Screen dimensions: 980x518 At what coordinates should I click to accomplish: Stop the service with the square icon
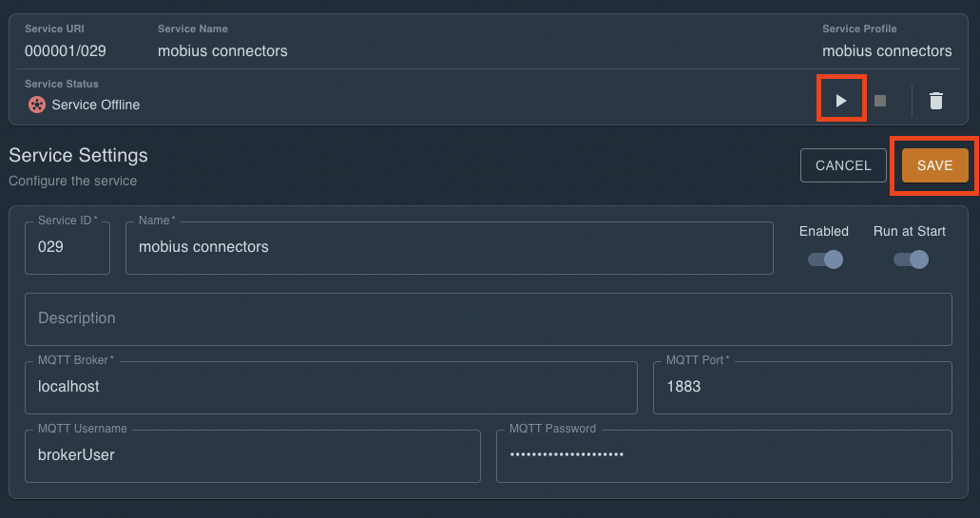click(x=880, y=100)
